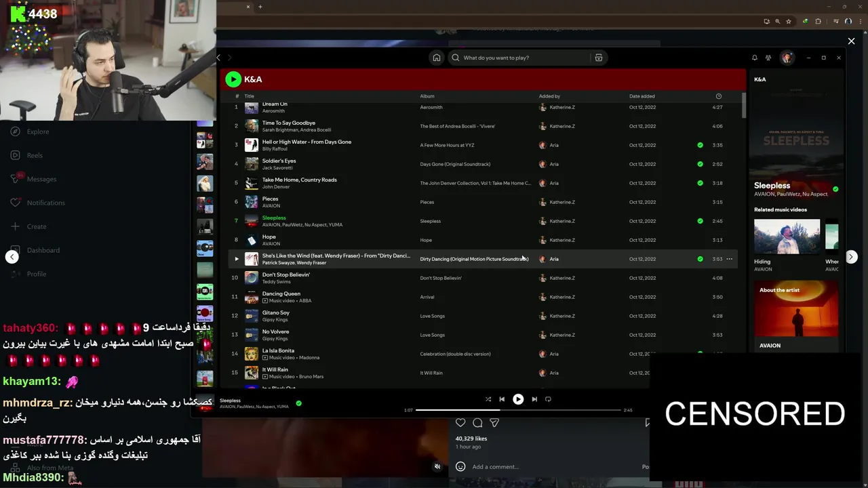Image resolution: width=868 pixels, height=488 pixels.
Task: Select the track Don't Stop Believin' by Teddy Swims
Action: [286, 274]
